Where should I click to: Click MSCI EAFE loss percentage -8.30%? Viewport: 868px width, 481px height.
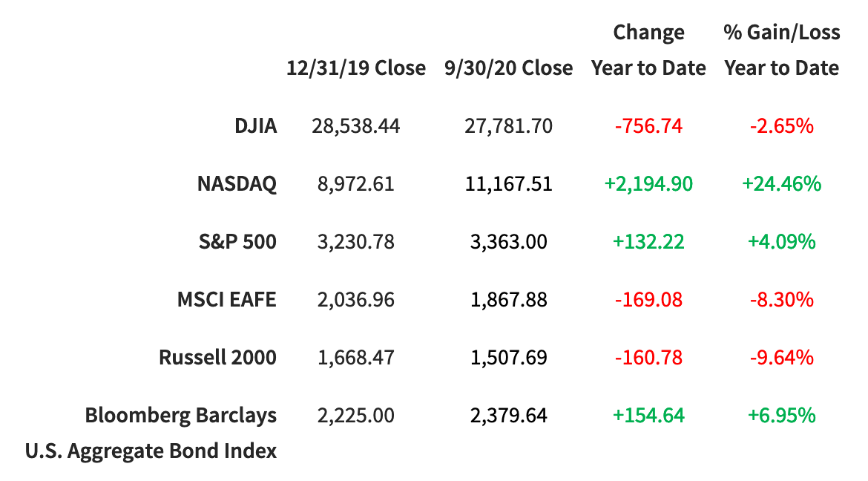(782, 300)
